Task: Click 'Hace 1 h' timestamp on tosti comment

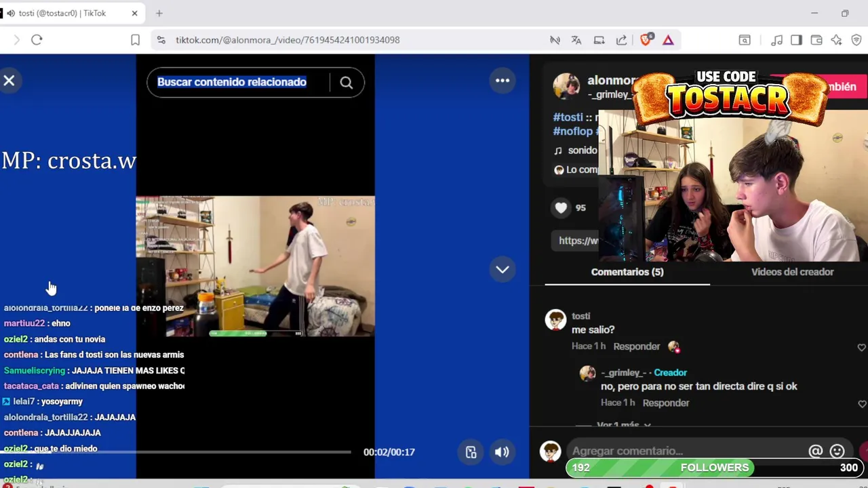Action: coord(588,346)
